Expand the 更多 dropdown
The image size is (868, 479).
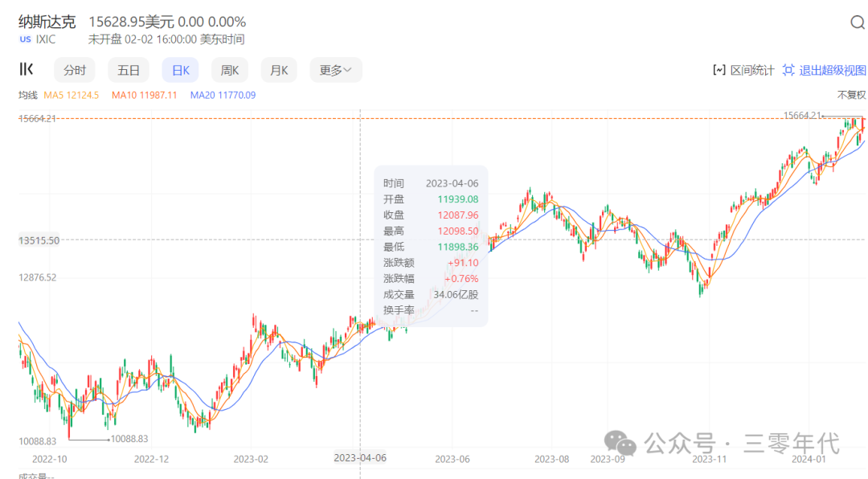point(335,71)
